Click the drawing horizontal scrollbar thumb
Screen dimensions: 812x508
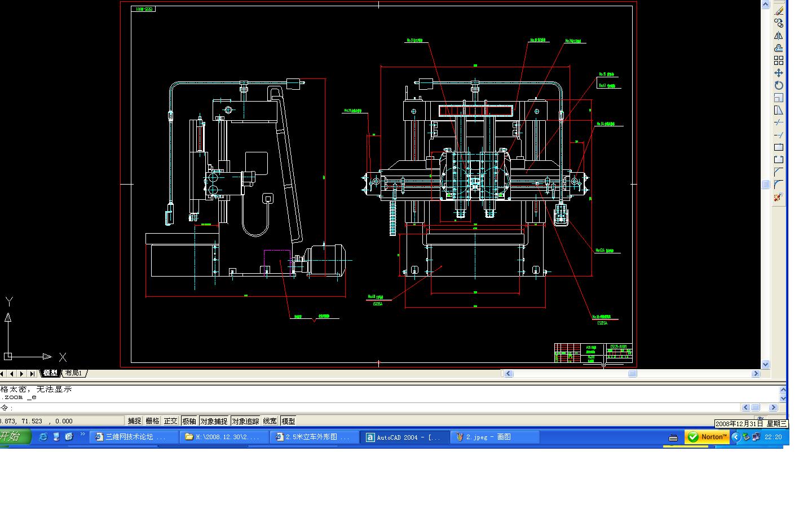(x=633, y=374)
